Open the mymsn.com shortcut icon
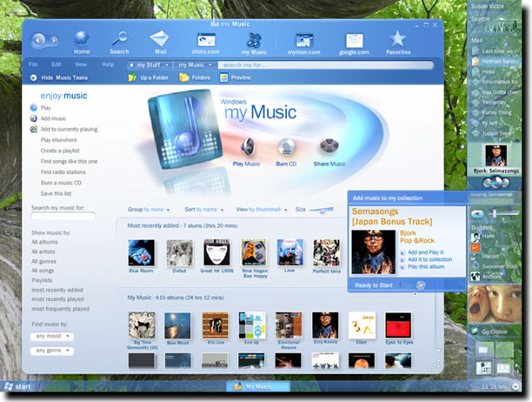The width and height of the screenshot is (532, 402). coord(304,41)
